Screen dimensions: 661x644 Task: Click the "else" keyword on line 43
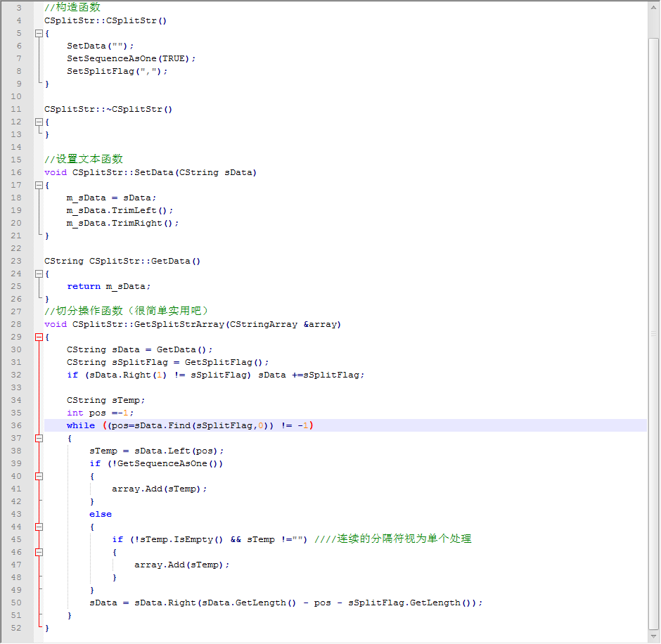100,514
